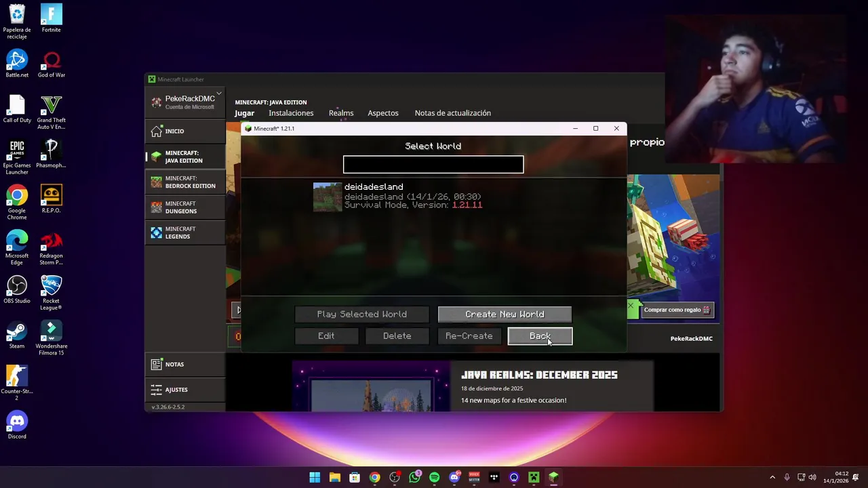
Task: Switch to the Realms tab
Action: [341, 113]
